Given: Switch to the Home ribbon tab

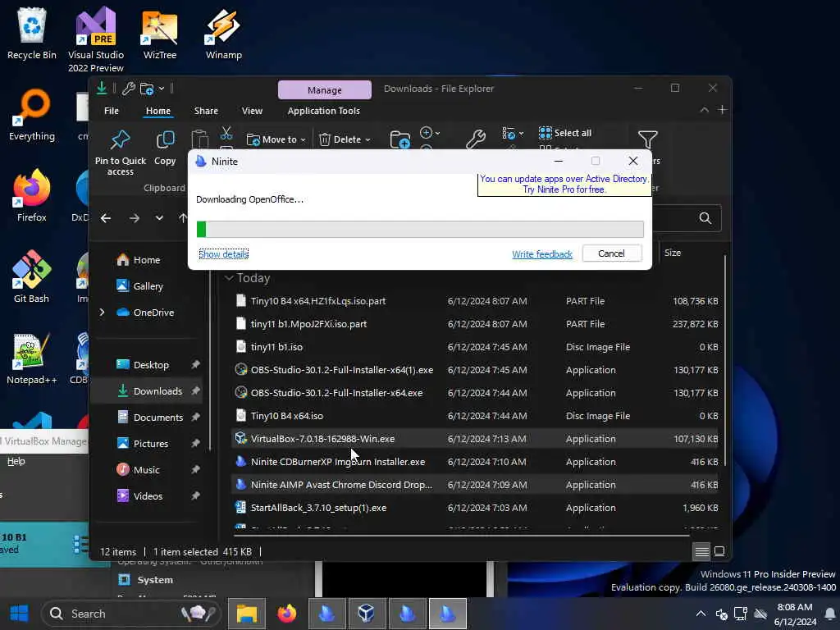Looking at the screenshot, I should [158, 111].
